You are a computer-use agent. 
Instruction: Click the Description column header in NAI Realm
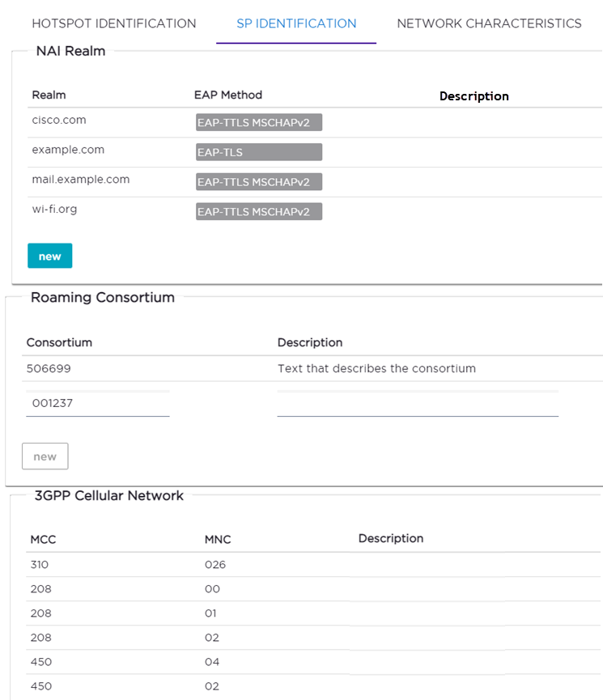tap(473, 95)
